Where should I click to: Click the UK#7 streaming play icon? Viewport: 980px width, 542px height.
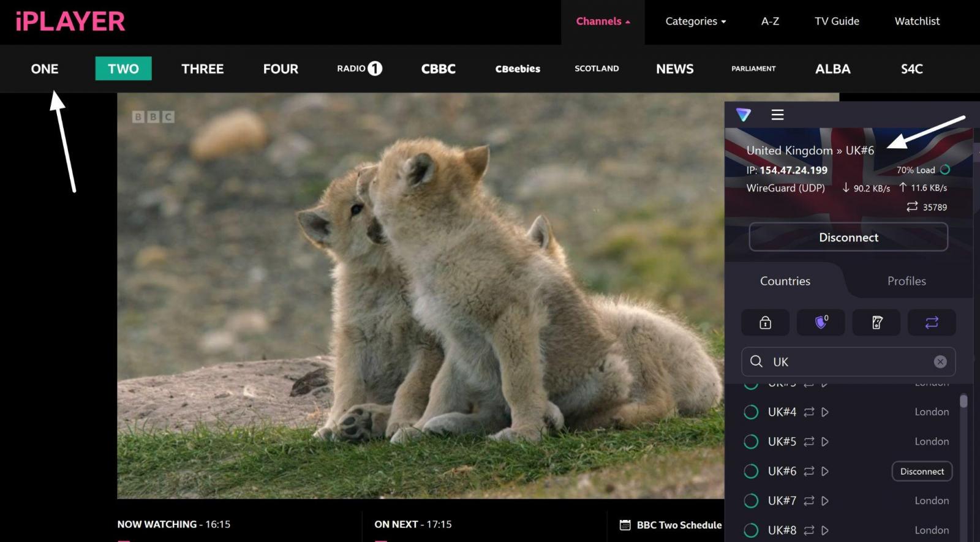[825, 501]
